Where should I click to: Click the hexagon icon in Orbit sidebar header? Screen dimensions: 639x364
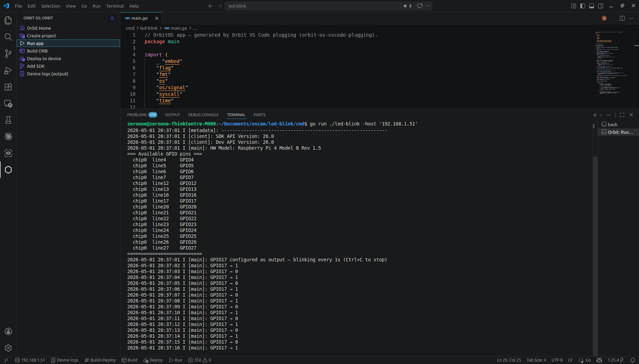click(x=112, y=18)
